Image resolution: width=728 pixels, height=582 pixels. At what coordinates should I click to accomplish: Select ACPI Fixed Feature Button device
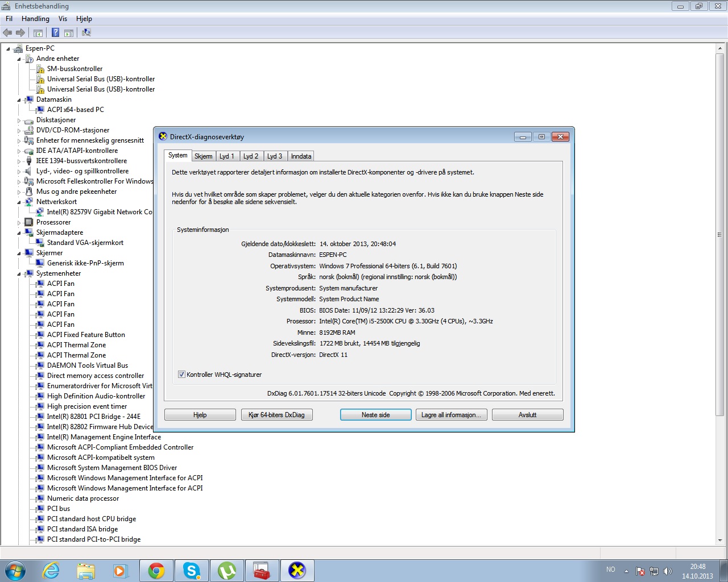(86, 335)
